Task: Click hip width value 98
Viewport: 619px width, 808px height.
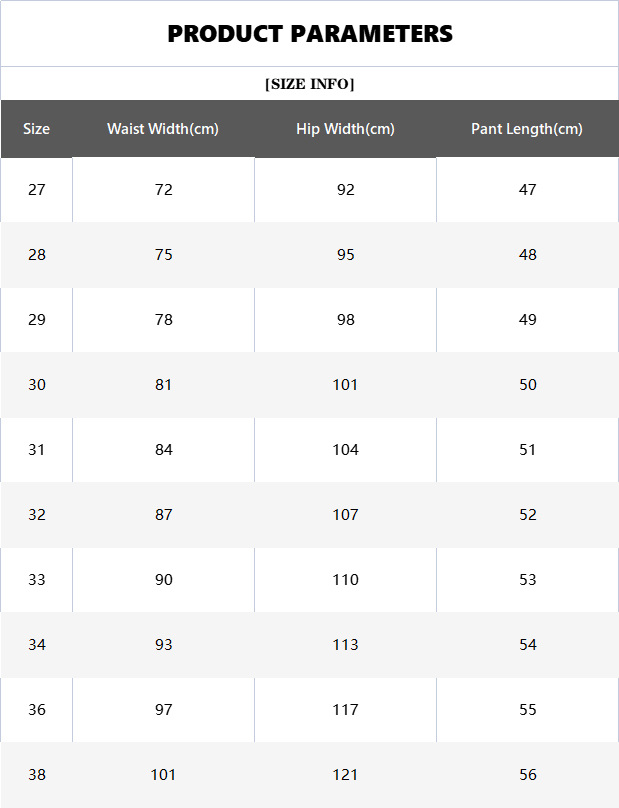Action: tap(345, 319)
